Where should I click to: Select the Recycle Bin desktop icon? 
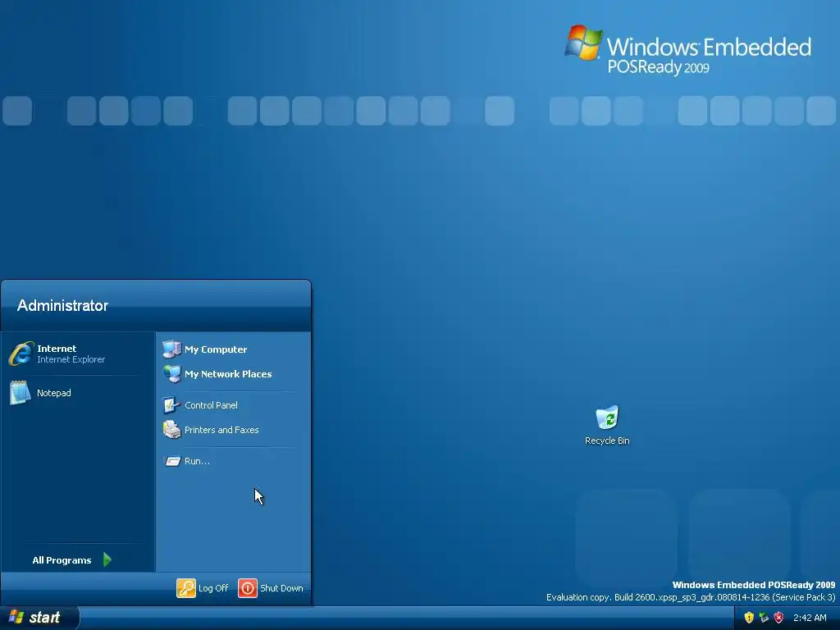(x=607, y=418)
